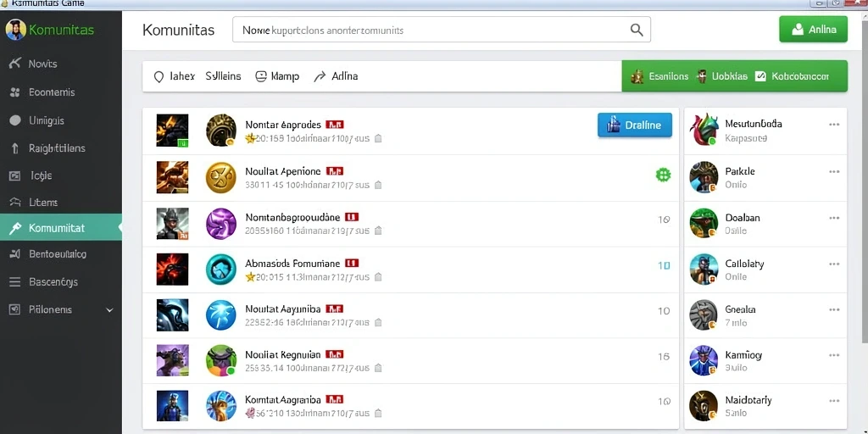This screenshot has height=434, width=868.
Task: Open Raigbttilans in the sidebar
Action: [x=61, y=148]
